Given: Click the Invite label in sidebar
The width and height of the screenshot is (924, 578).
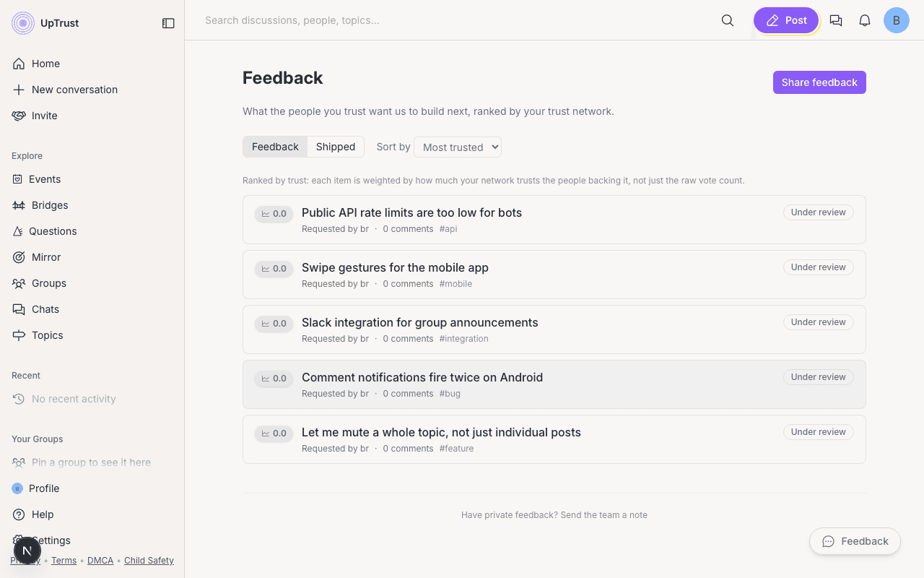Looking at the screenshot, I should pos(44,116).
